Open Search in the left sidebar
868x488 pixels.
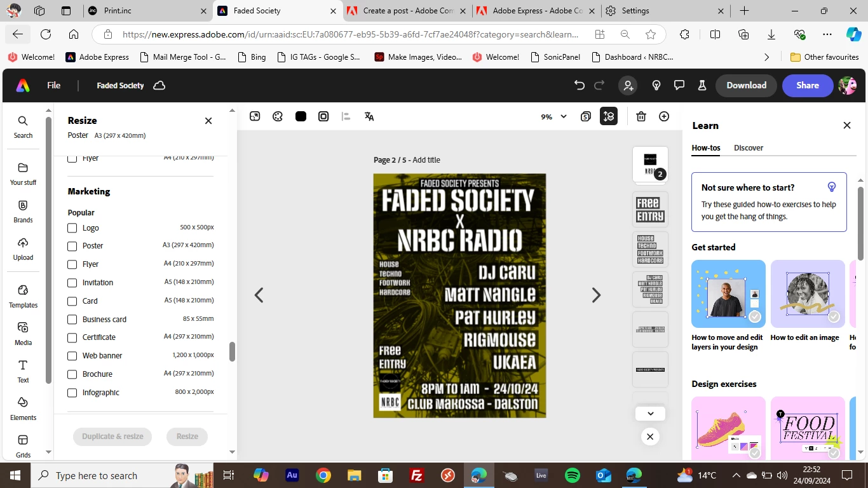tap(23, 127)
